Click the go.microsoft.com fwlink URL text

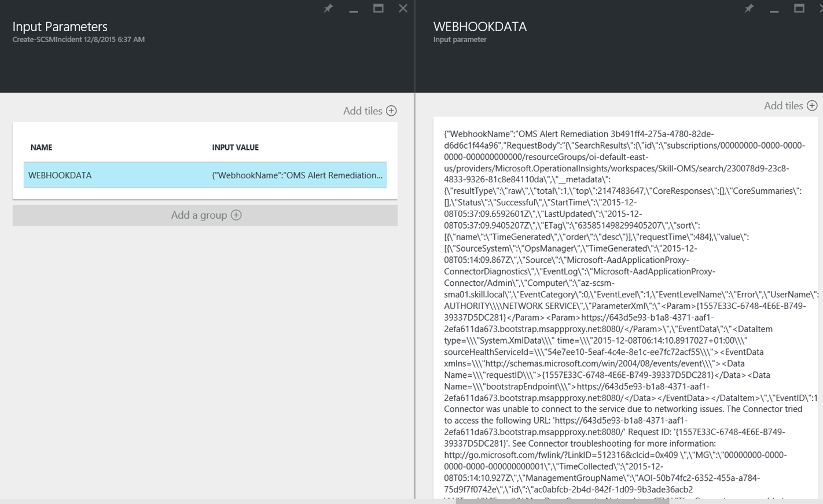tap(543, 455)
